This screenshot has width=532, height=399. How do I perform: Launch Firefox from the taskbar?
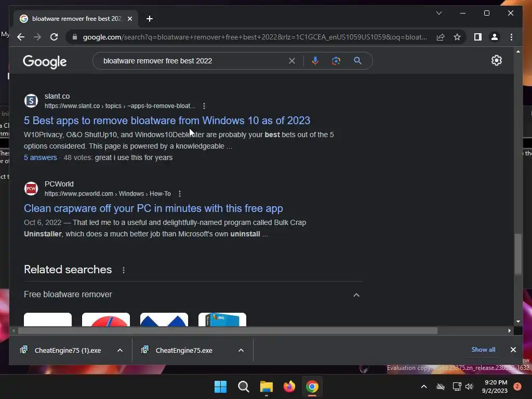click(289, 387)
